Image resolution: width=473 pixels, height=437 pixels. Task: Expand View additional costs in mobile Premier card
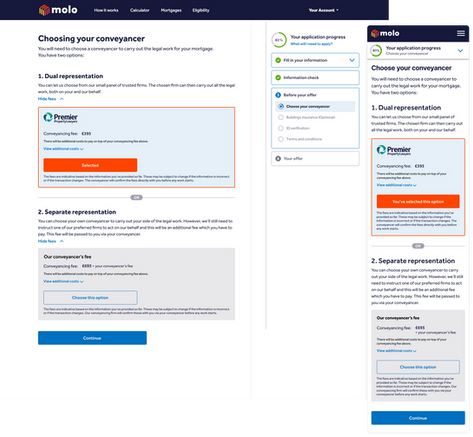[397, 185]
